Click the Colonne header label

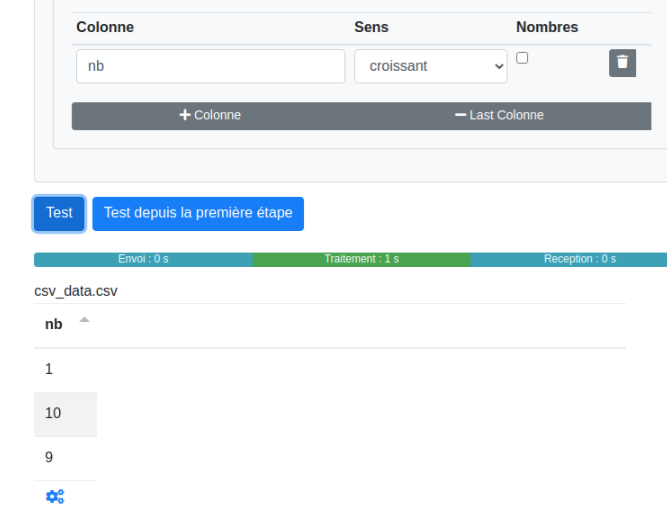[105, 27]
